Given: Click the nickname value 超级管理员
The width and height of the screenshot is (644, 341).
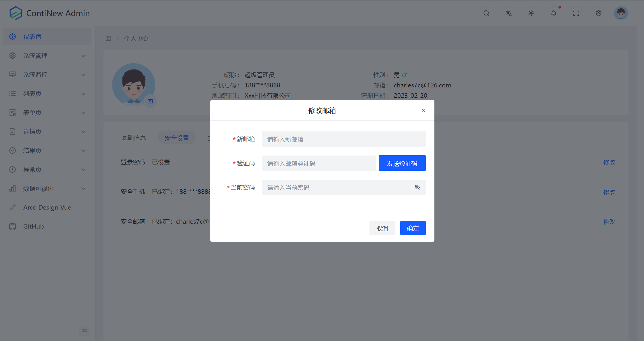Looking at the screenshot, I should click(259, 75).
